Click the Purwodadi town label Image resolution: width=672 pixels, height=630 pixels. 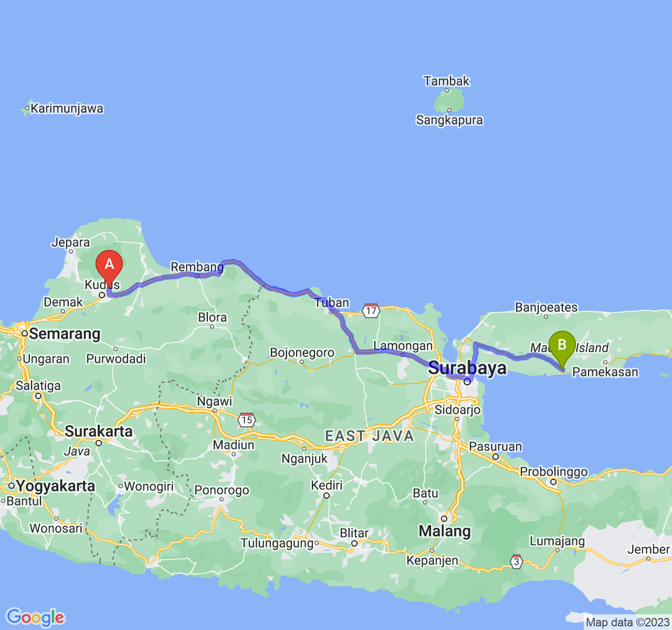pyautogui.click(x=116, y=359)
